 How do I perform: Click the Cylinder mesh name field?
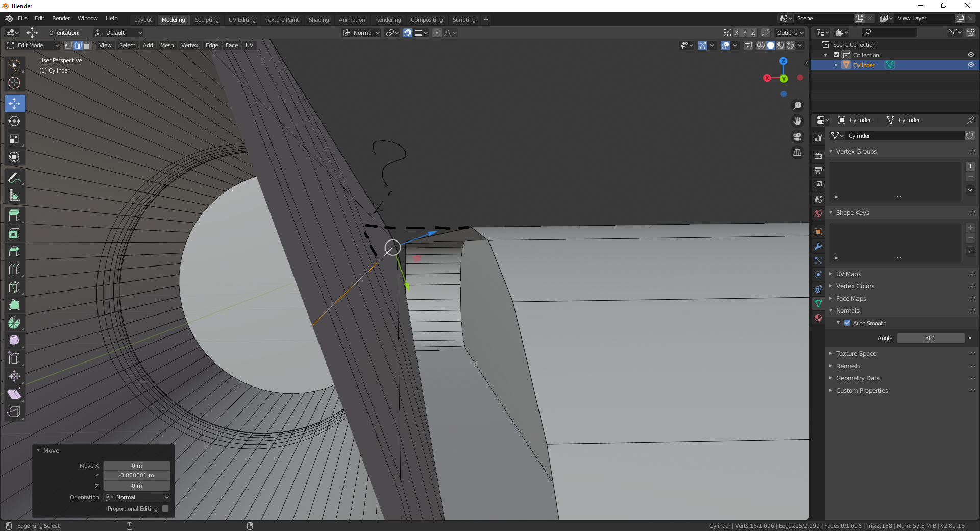point(904,136)
